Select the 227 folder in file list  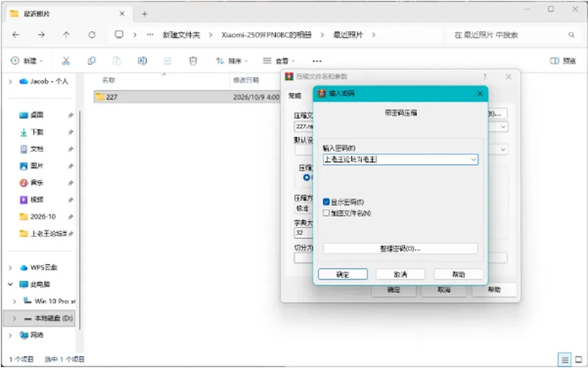click(x=187, y=97)
